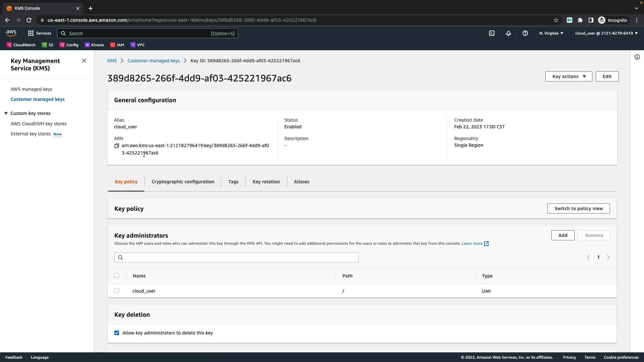Switch to Cryptographic configuration tab
The image size is (644, 362).
183,182
